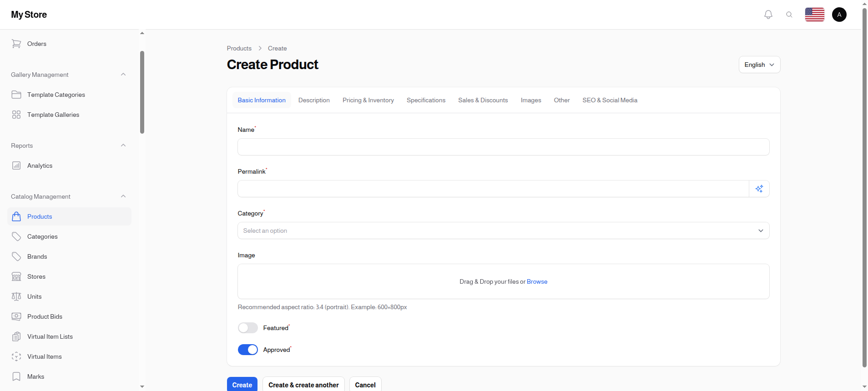
Task: Generate permalink with the sparkle icon
Action: coord(759,189)
